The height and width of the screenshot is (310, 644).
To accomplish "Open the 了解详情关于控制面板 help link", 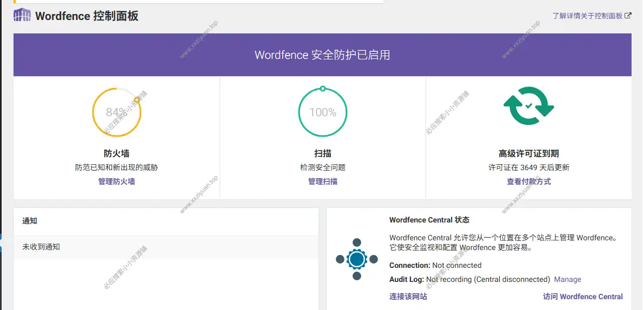I will (x=587, y=16).
